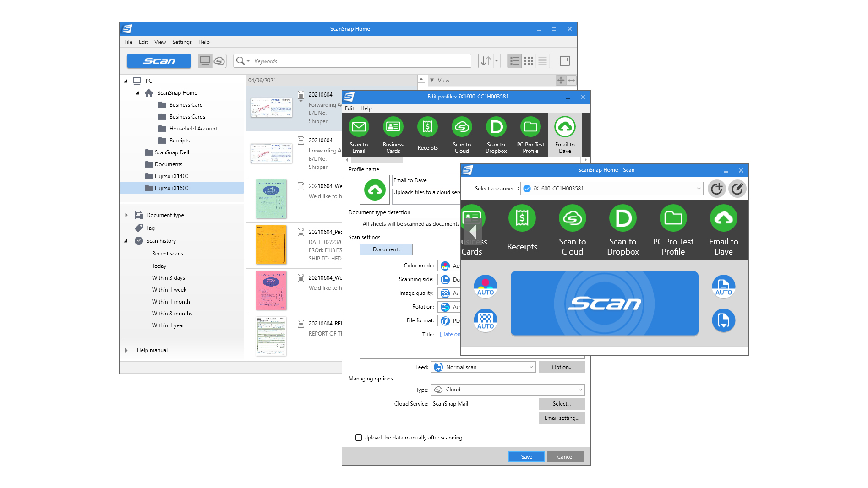Click the Select... cloud service button

(562, 404)
